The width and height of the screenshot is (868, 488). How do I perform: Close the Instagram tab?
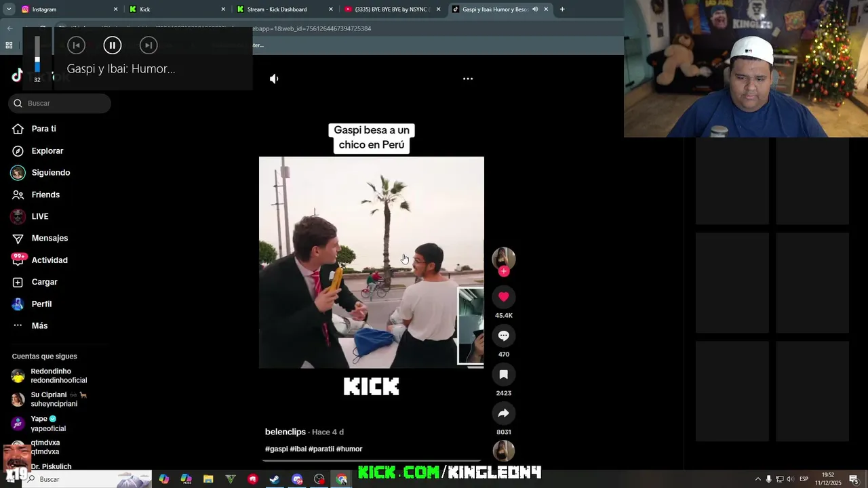point(115,9)
